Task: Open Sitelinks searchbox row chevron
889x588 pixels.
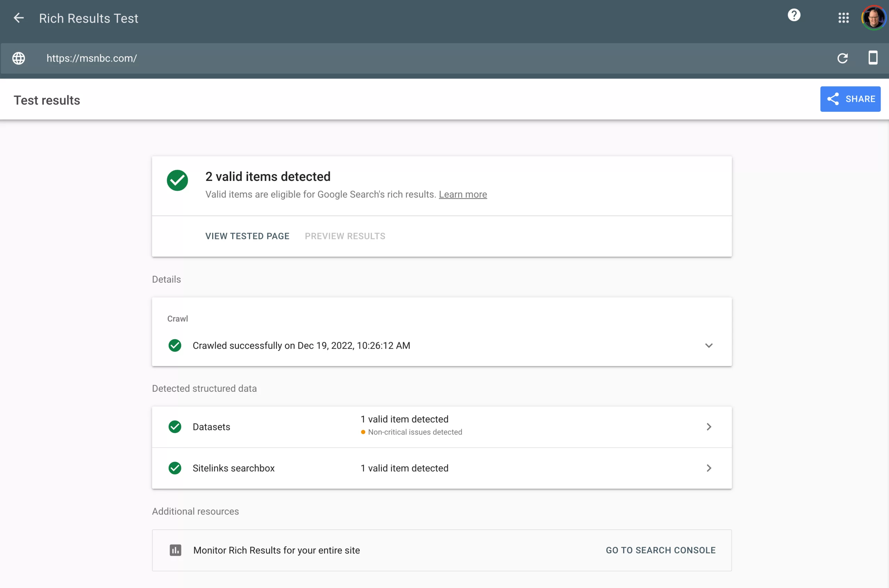Action: point(708,468)
